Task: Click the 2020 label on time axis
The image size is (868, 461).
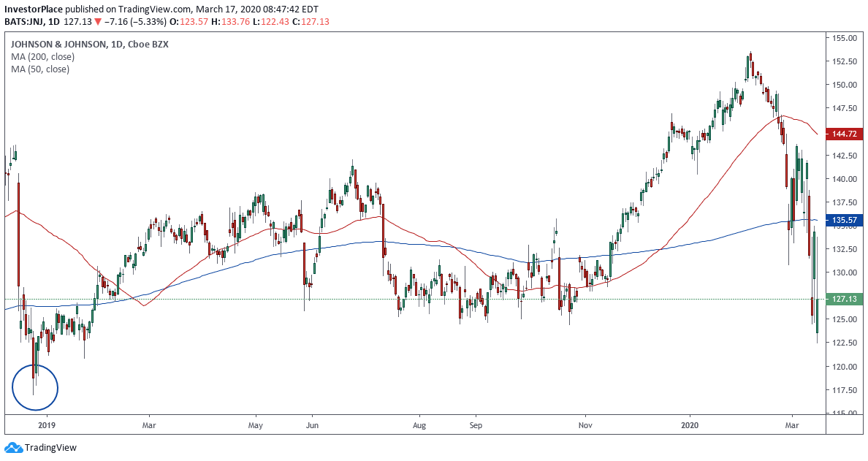Action: coord(690,426)
